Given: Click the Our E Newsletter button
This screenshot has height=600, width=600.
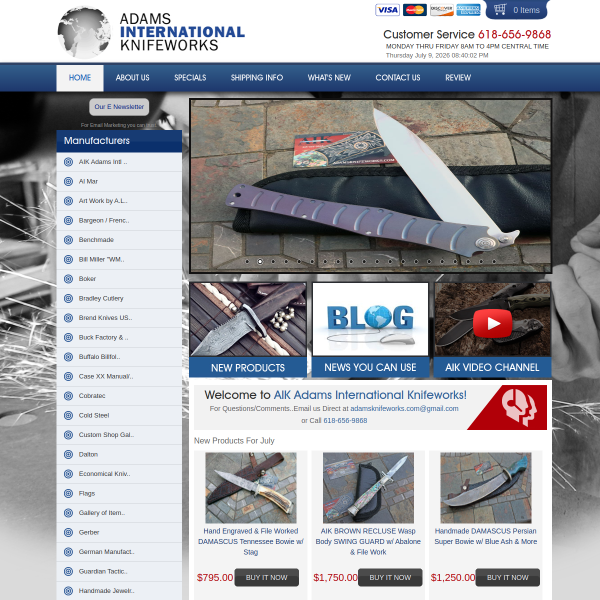Looking at the screenshot, I should tap(119, 107).
